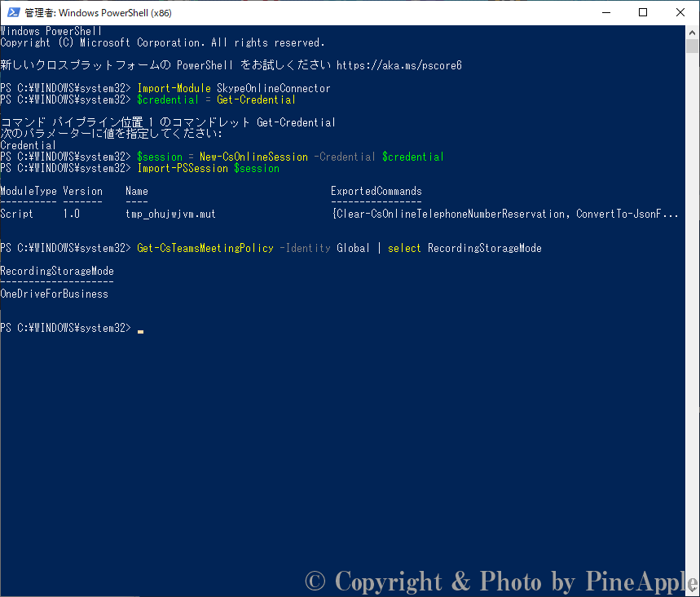Click the tmp_ohujwjvm.mut module name
This screenshot has height=597, width=700.
pos(170,214)
